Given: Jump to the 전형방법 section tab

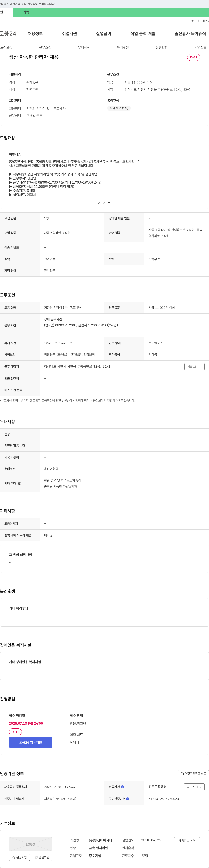Looking at the screenshot, I should (x=161, y=47).
